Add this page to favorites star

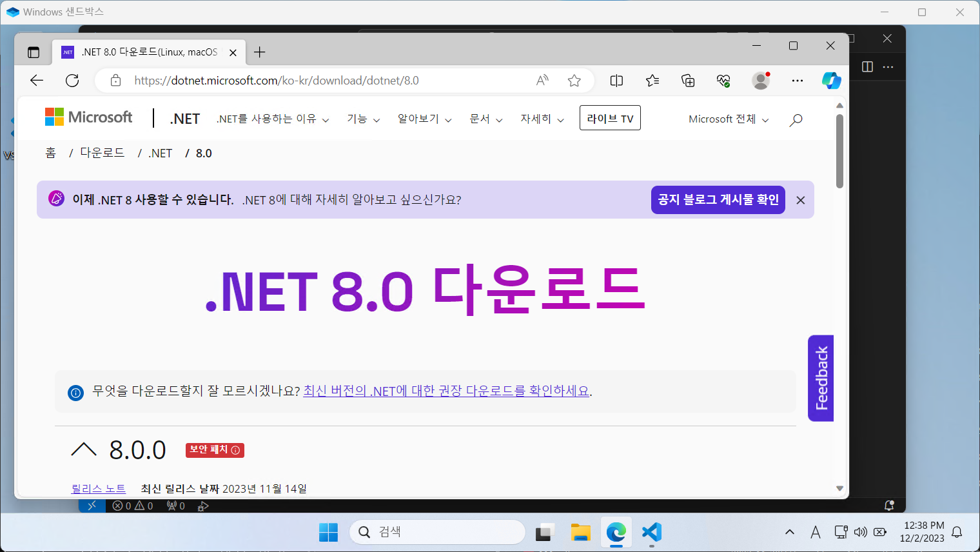(574, 81)
